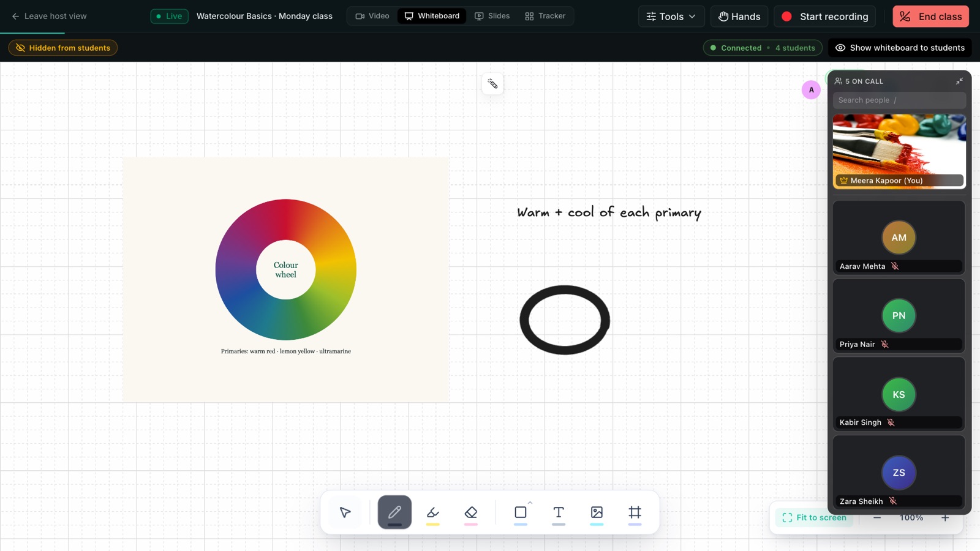The height and width of the screenshot is (551, 980).
Task: Open the Tools dropdown
Action: (671, 17)
